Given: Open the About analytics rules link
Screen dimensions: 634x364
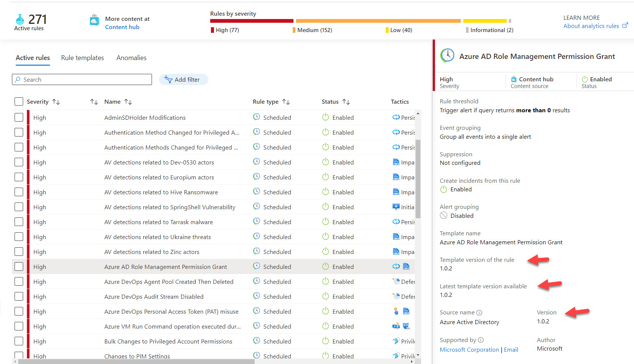Looking at the screenshot, I should click(592, 26).
